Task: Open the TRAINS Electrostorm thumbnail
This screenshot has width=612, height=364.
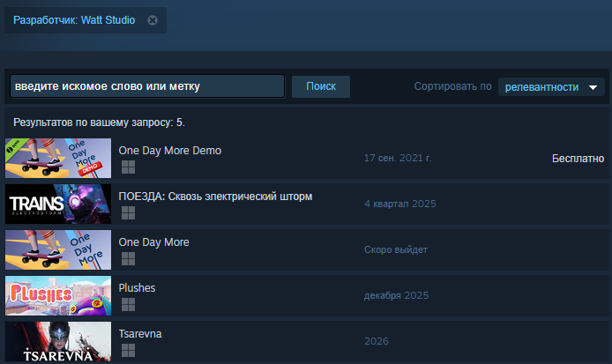Action: click(58, 204)
